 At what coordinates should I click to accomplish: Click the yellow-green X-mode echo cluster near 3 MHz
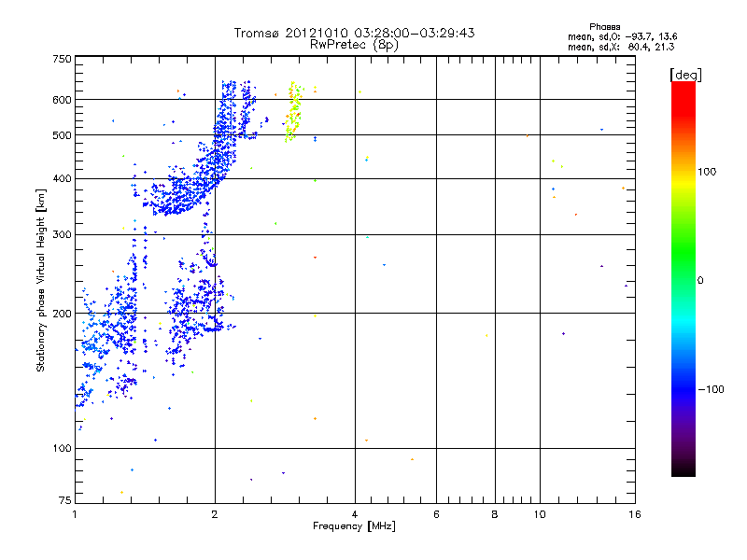coord(294,112)
